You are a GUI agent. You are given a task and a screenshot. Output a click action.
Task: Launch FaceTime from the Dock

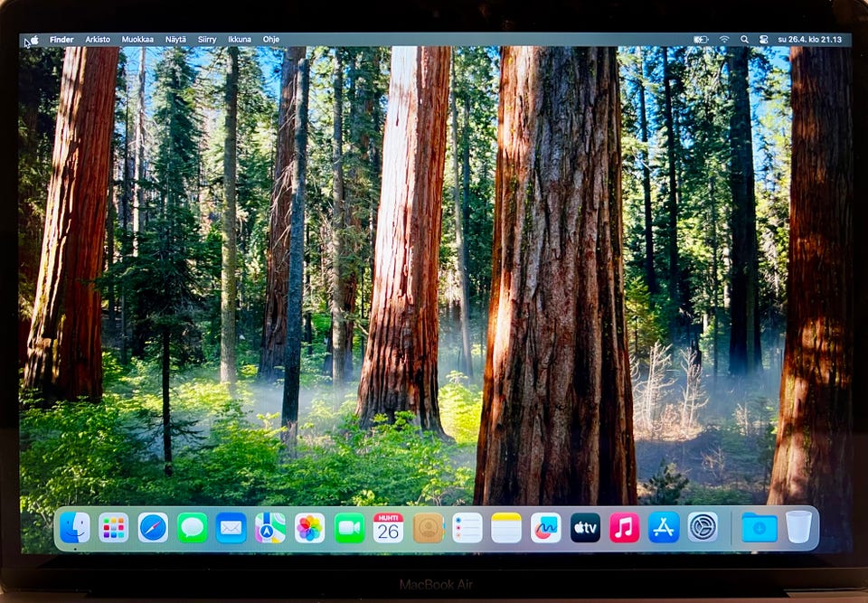pos(349,528)
